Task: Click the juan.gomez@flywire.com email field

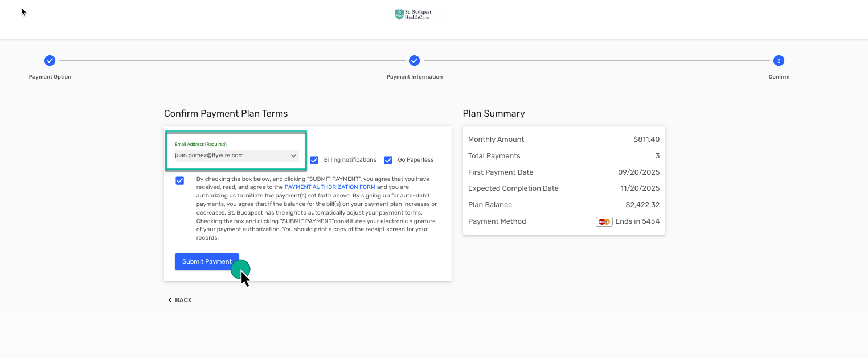Action: click(x=228, y=155)
